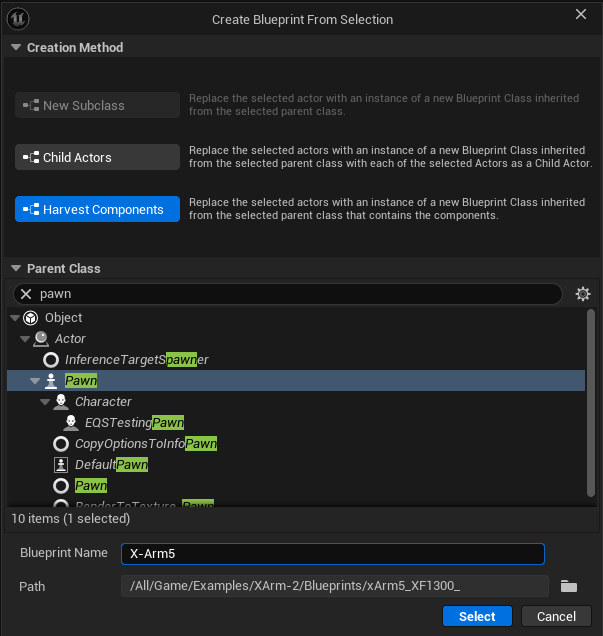
Task: Browse path with the folder icon
Action: click(x=569, y=586)
